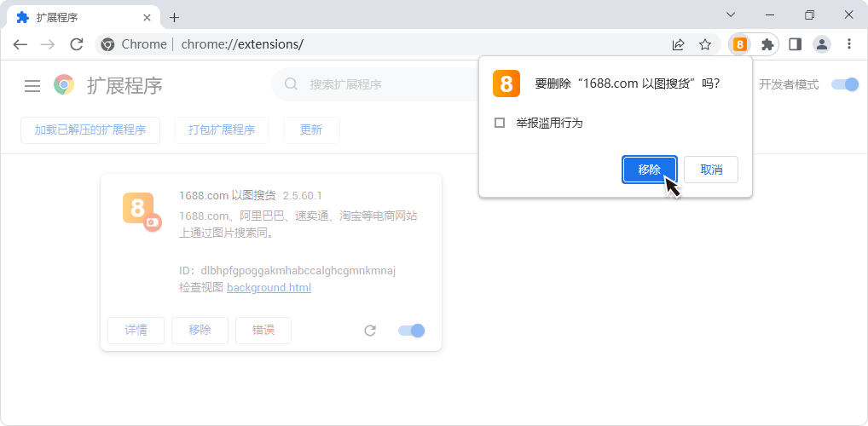The image size is (868, 426).
Task: Click the address bar URL chrome://extensions/
Action: click(242, 44)
